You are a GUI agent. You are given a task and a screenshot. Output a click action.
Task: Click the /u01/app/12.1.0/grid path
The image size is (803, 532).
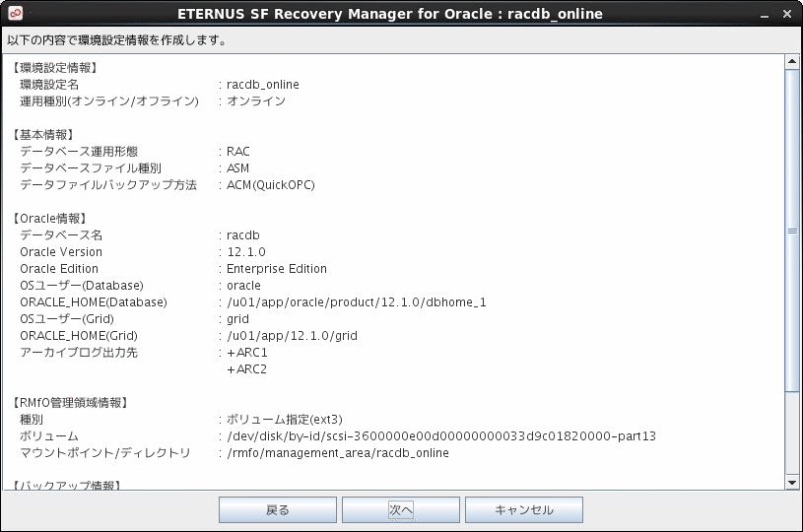pos(292,336)
